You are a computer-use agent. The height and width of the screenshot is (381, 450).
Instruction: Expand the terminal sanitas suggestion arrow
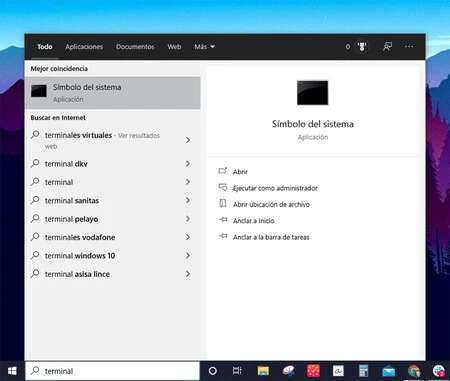[188, 200]
